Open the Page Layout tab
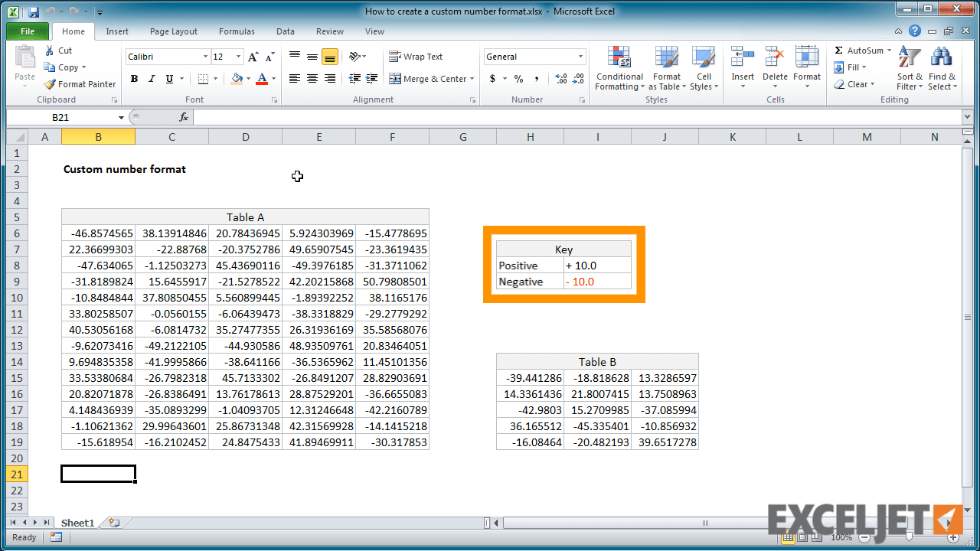 click(x=173, y=31)
